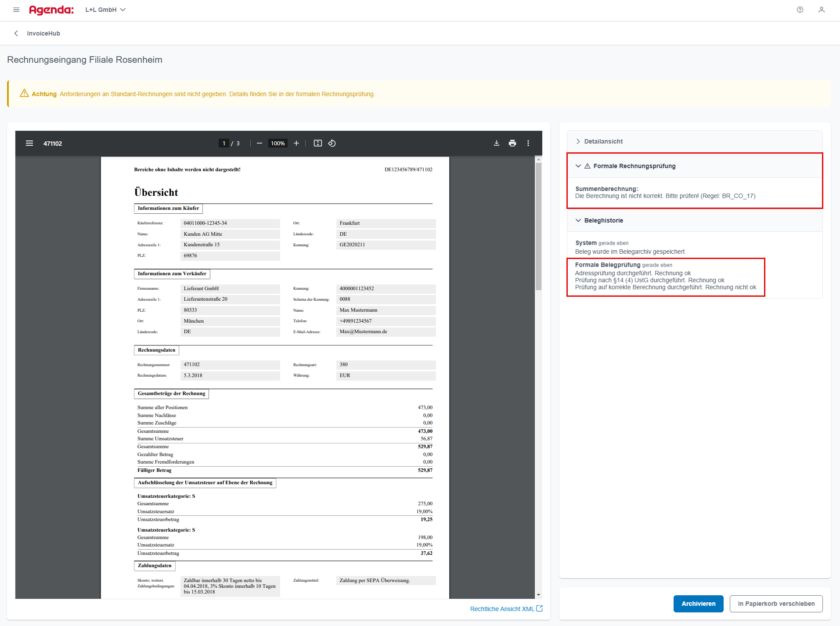Click the Summenberechnung error message text
The image size is (840, 626).
pyautogui.click(x=665, y=196)
